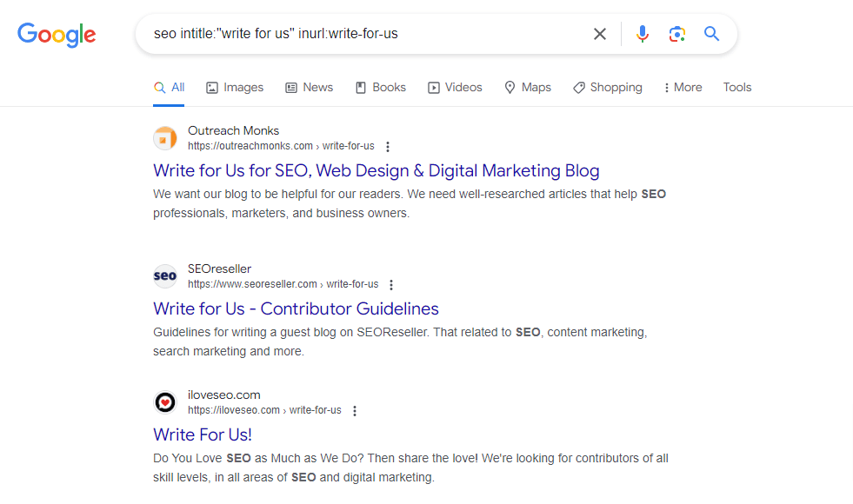
Task: Open Google Lens camera search
Action: click(x=676, y=33)
